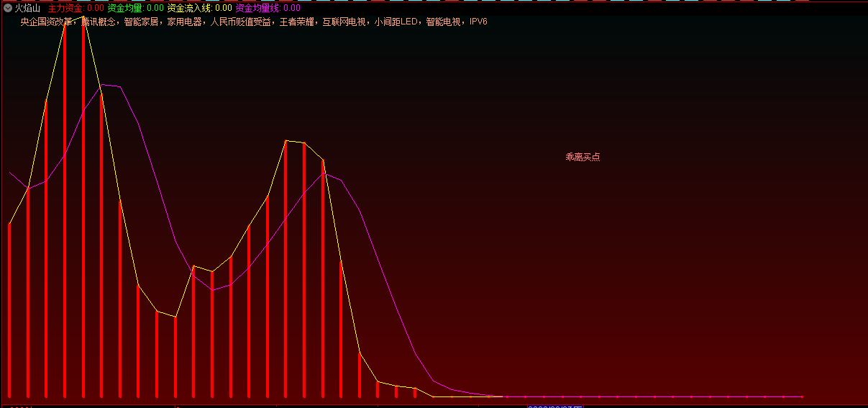Click the 小间距LED concept tag
This screenshot has height=408, width=868.
(x=396, y=22)
